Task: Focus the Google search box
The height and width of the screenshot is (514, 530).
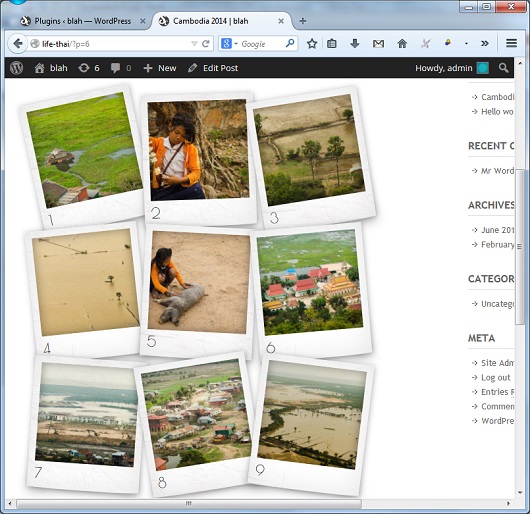Action: pos(262,44)
